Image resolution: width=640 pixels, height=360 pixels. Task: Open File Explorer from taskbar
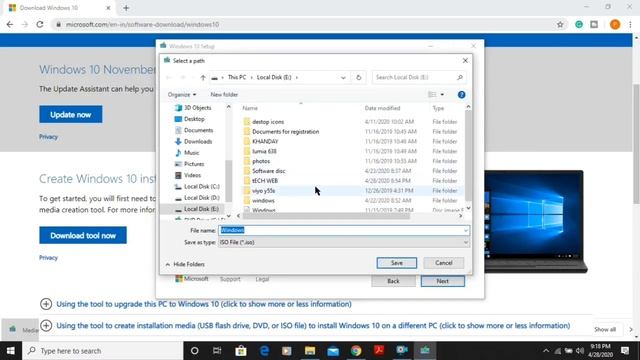tap(310, 351)
